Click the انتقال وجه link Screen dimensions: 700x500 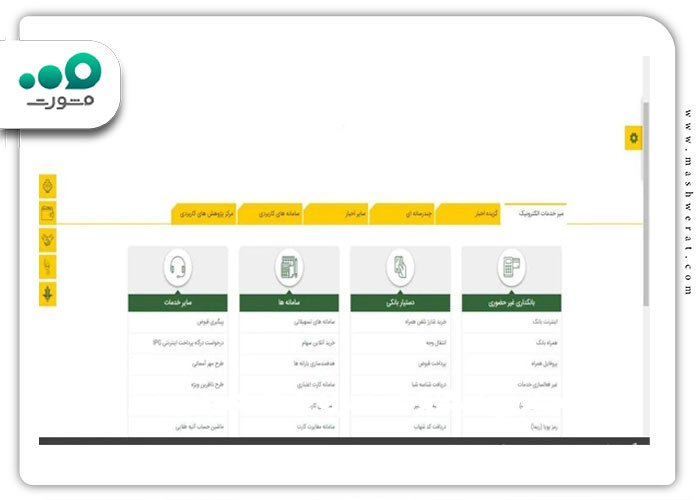point(436,343)
